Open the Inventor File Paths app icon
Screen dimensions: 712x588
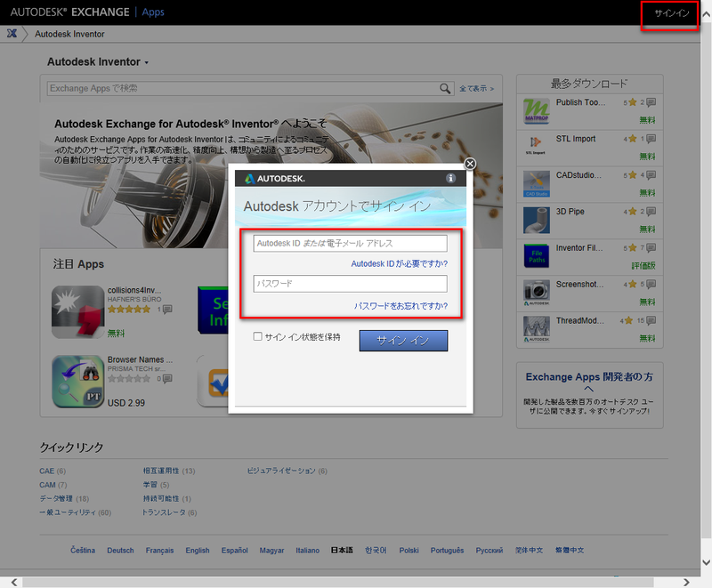tap(537, 256)
